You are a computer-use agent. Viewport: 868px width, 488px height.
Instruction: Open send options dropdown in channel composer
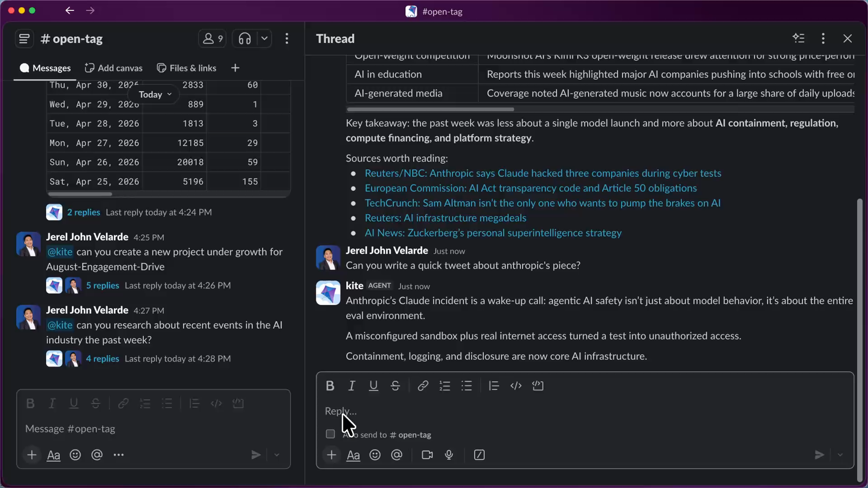[x=277, y=455]
